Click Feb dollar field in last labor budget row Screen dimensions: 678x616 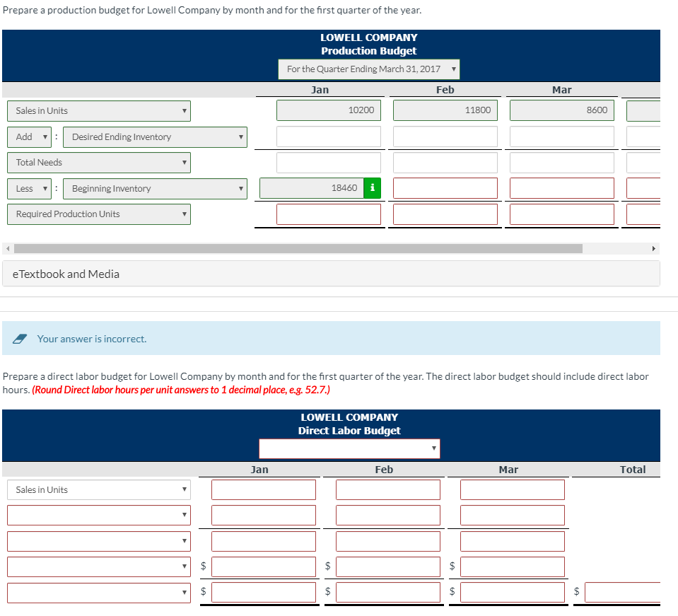click(388, 593)
